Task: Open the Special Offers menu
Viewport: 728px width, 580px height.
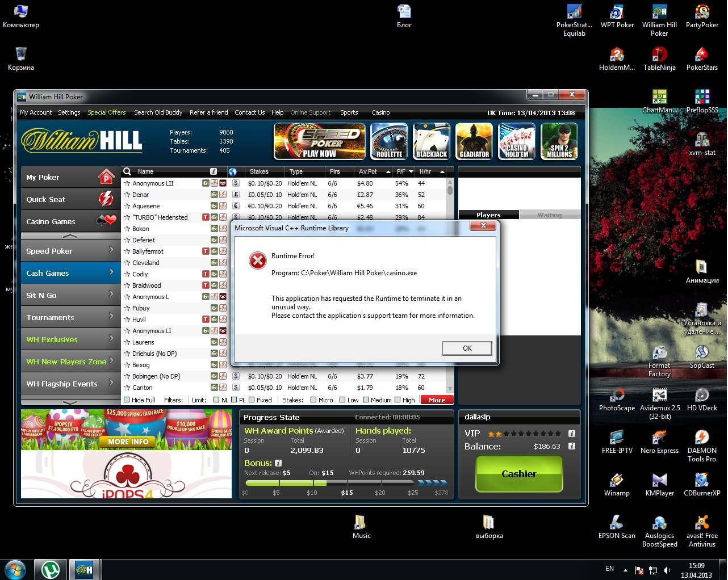Action: [x=107, y=112]
